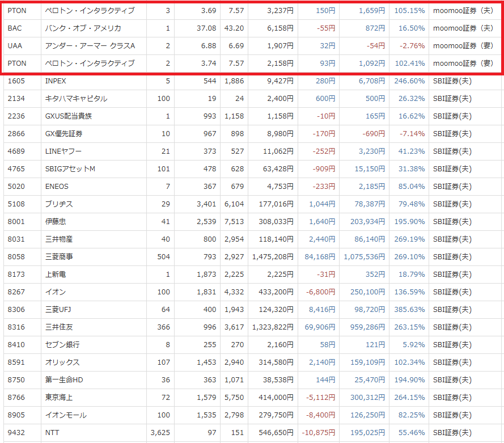The width and height of the screenshot is (504, 443).
Task: Click current price 43.20
Action: 234,28
